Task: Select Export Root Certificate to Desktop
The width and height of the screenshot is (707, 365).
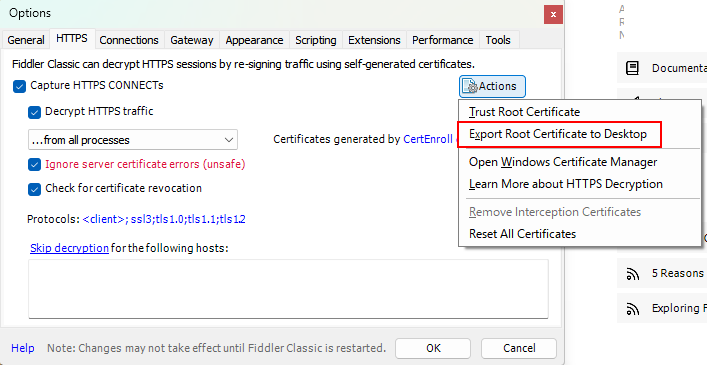Action: [558, 134]
